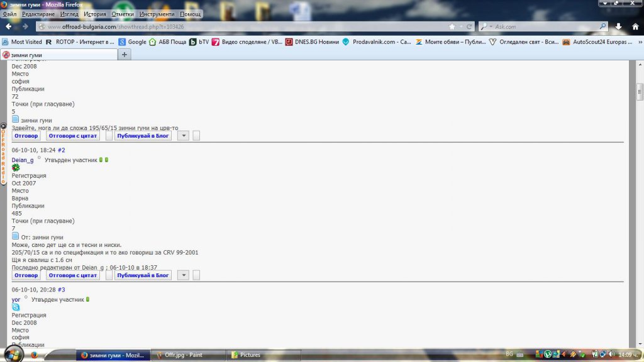
Task: Open the Моите обяви bookmark
Action: [450, 42]
